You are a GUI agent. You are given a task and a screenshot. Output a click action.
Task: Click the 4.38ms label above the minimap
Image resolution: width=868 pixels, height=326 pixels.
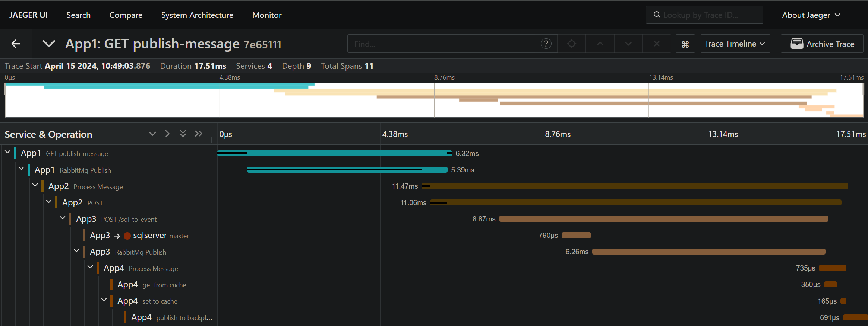tap(230, 77)
